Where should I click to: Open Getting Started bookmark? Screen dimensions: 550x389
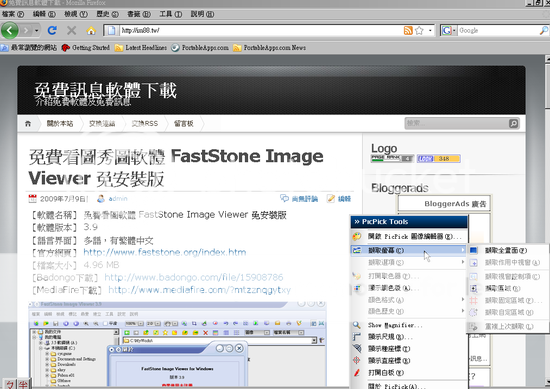[x=86, y=48]
